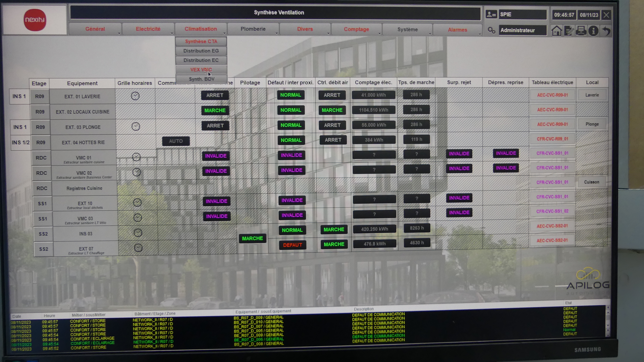
Task: Toggle the AUTO command for EXT. 04 HOTTES
Action: pos(176,141)
